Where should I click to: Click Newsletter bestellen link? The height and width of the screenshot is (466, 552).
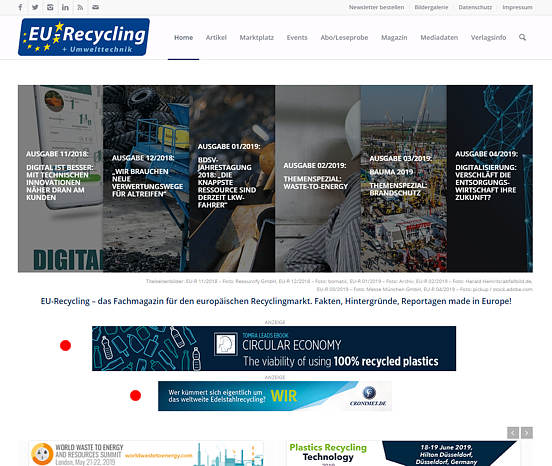pyautogui.click(x=376, y=7)
